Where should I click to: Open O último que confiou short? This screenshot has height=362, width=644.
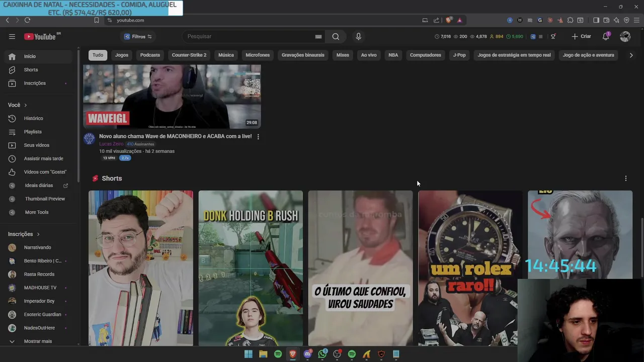click(x=360, y=268)
